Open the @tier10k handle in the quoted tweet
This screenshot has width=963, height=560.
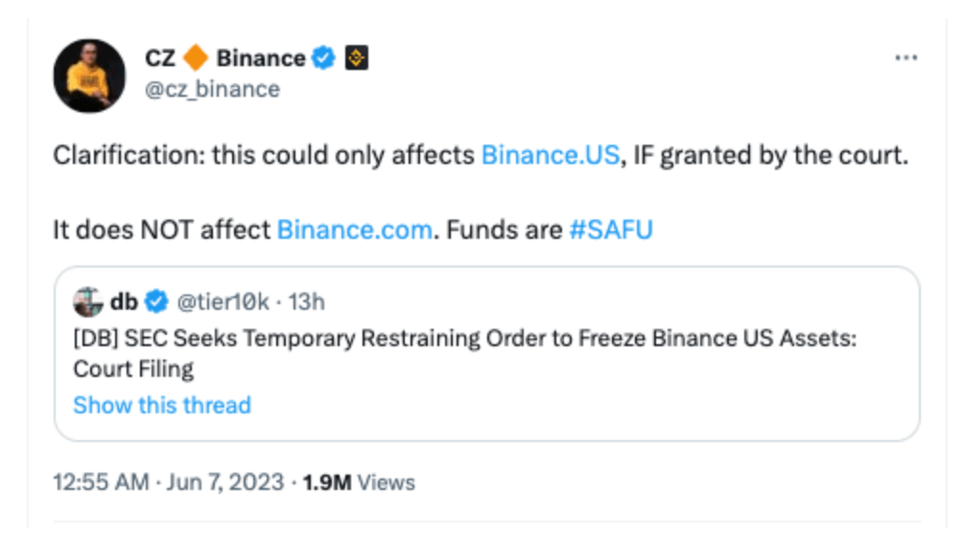tap(223, 302)
